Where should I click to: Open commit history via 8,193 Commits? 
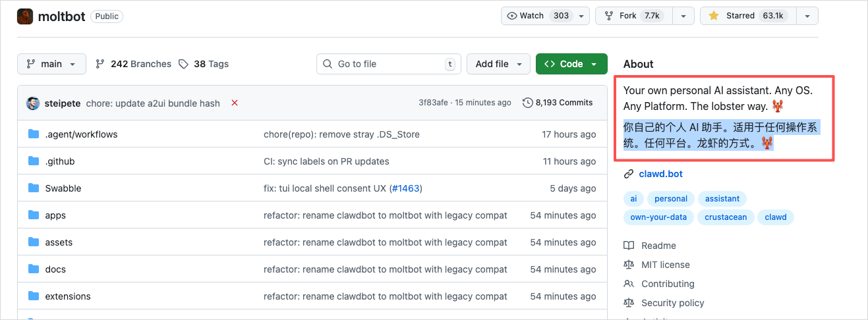pyautogui.click(x=558, y=103)
